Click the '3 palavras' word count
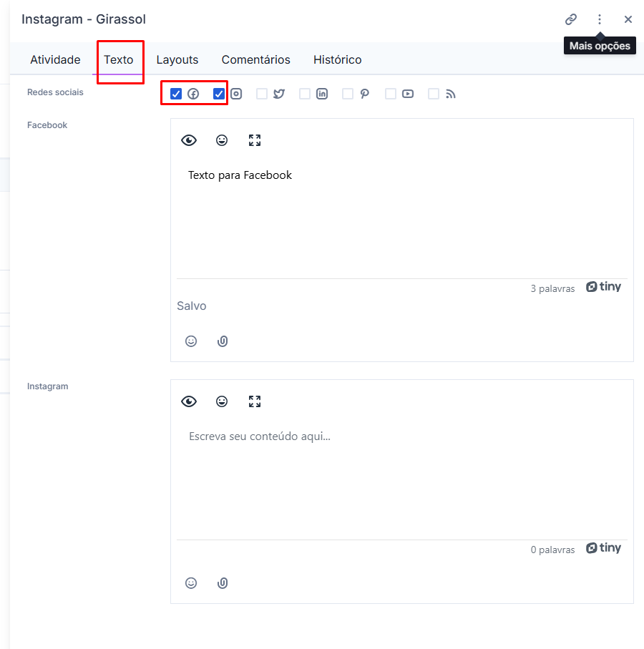The height and width of the screenshot is (649, 644). click(552, 289)
